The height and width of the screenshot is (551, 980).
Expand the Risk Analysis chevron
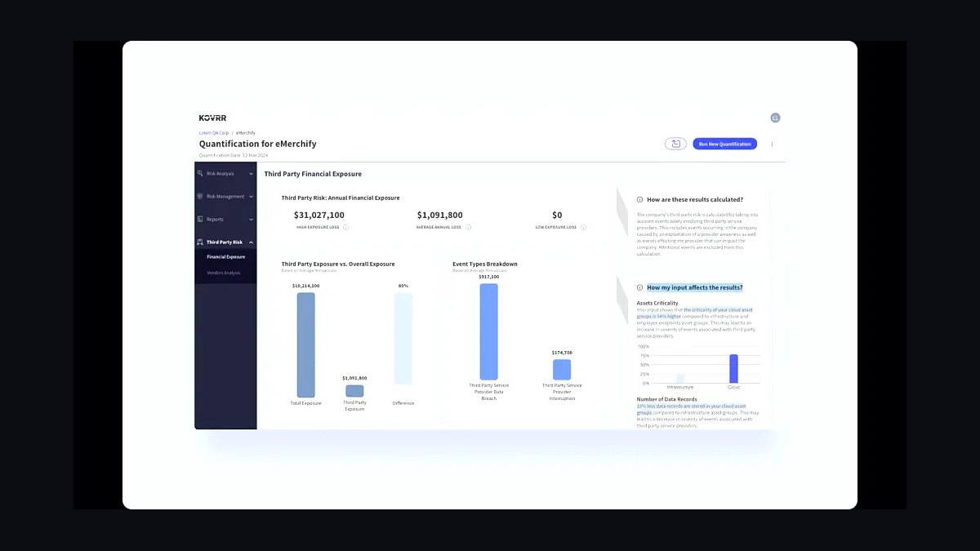coord(251,174)
